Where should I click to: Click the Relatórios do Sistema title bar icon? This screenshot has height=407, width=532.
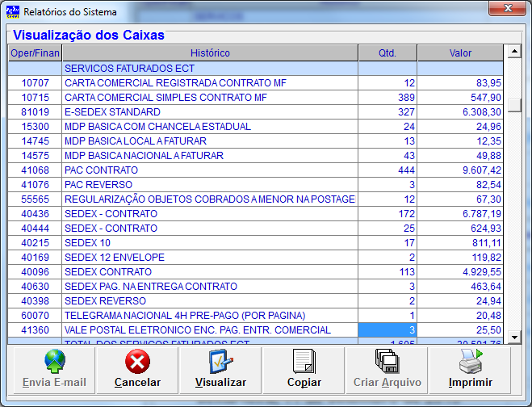tap(13, 12)
